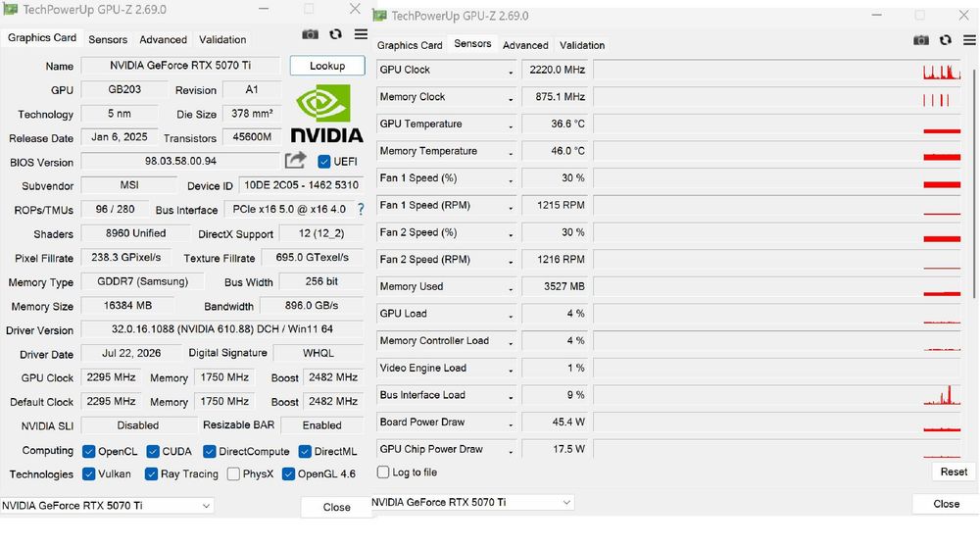Screen dimensions: 980x547
Task: Take a screenshot with the left window's camera icon
Action: point(310,34)
